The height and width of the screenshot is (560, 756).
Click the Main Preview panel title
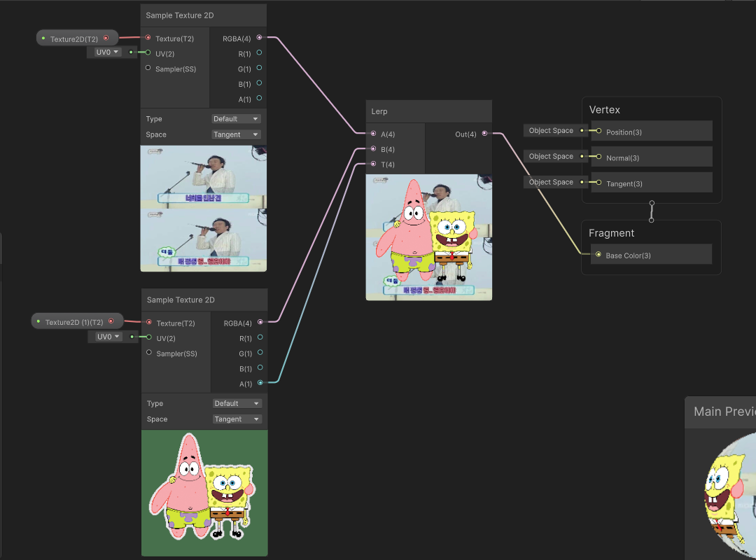pyautogui.click(x=724, y=412)
